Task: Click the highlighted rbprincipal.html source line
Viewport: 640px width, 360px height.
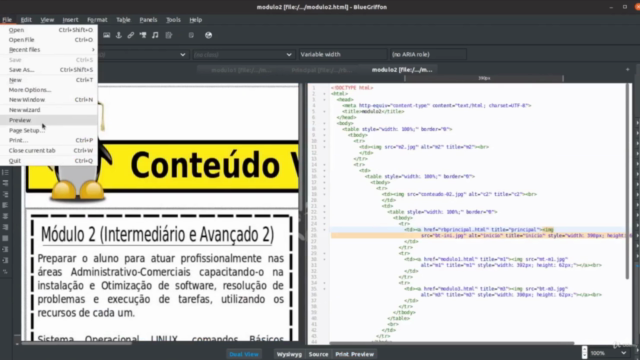Action: [478, 230]
